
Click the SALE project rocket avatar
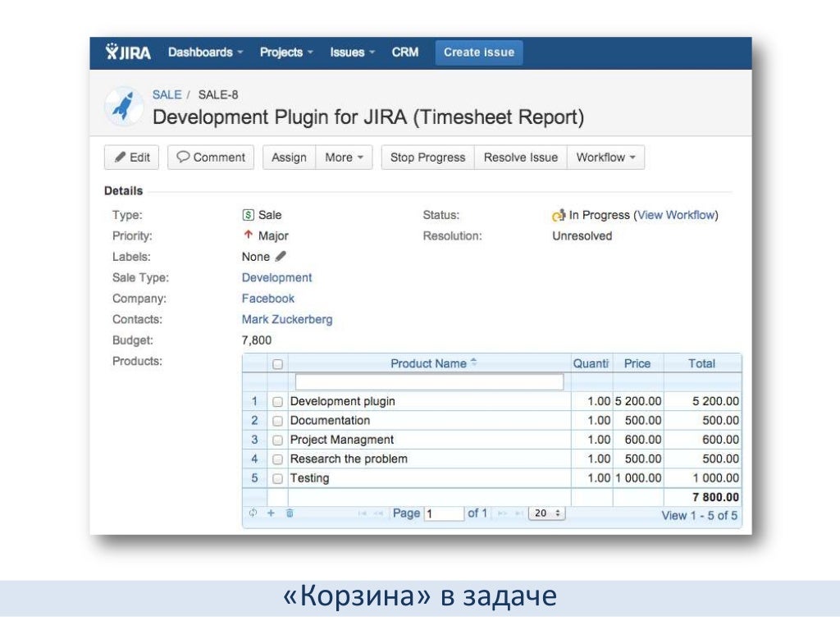(124, 106)
